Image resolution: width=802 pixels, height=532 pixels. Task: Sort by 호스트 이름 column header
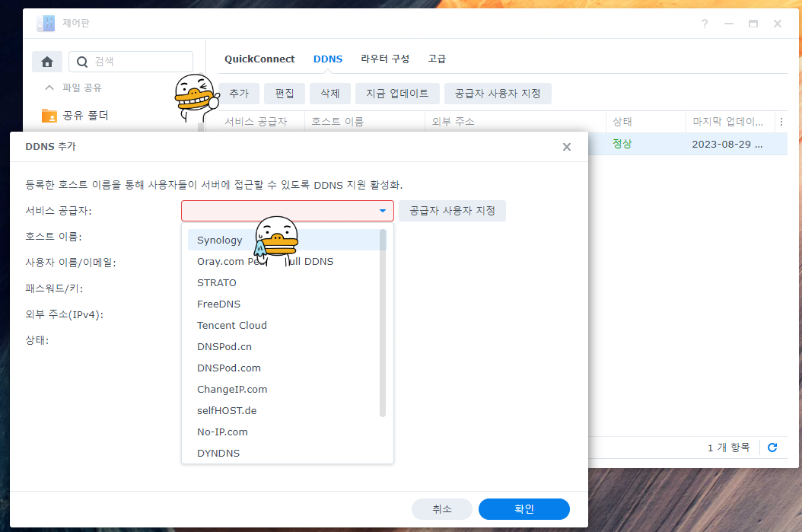pos(364,122)
